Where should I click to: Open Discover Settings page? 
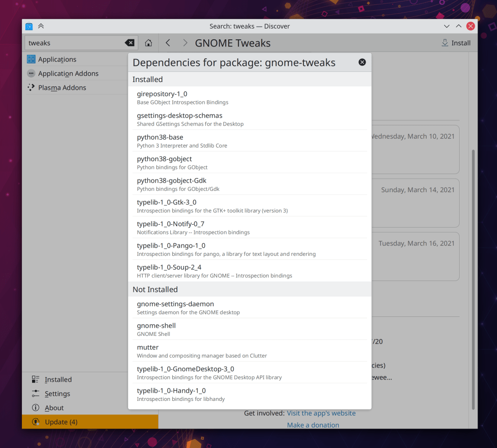point(57,394)
